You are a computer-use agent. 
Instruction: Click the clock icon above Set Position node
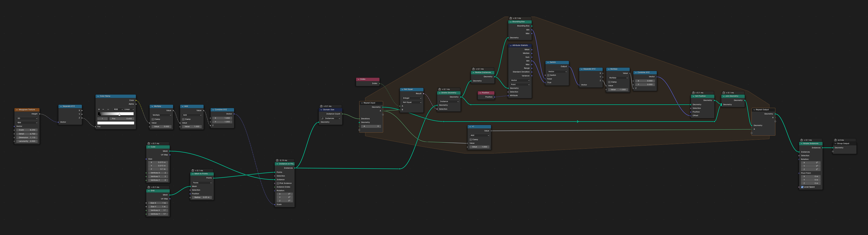click(693, 93)
